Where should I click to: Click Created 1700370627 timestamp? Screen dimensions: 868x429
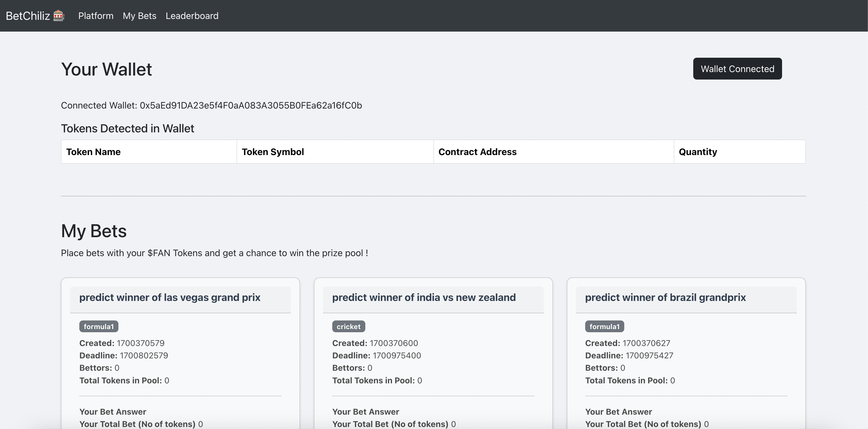(628, 343)
